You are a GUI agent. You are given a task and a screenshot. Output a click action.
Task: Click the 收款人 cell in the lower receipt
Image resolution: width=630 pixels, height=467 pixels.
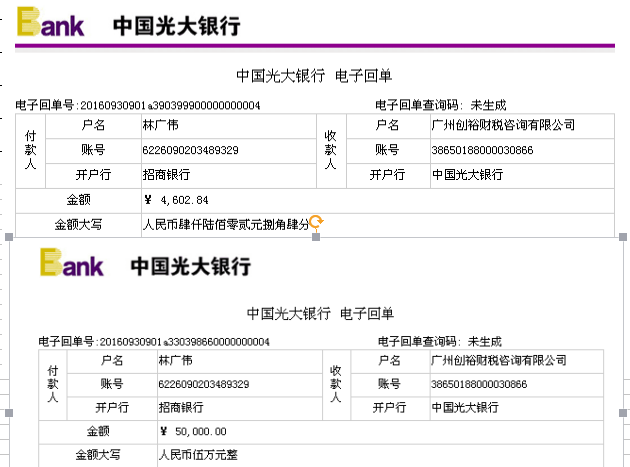336,384
